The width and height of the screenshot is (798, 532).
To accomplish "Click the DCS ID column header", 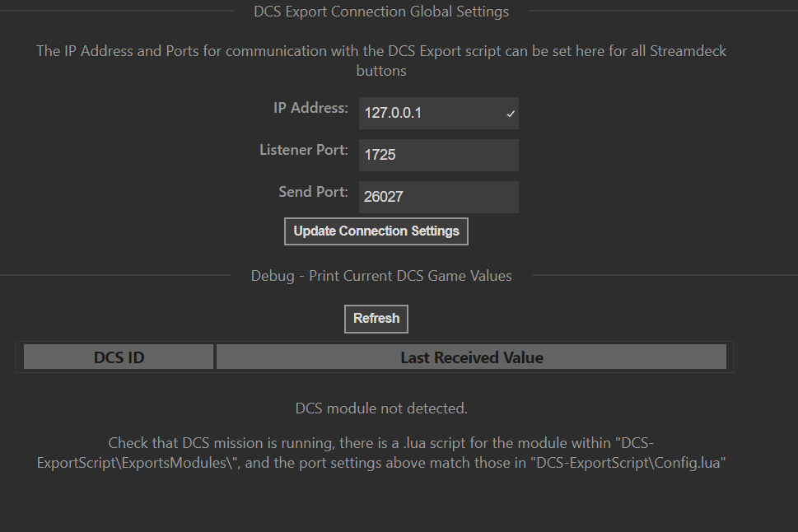I will coord(119,357).
